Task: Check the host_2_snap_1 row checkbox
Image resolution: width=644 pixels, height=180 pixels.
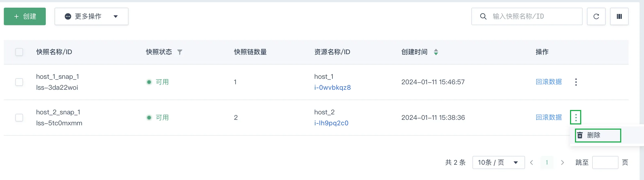Action: 19,118
